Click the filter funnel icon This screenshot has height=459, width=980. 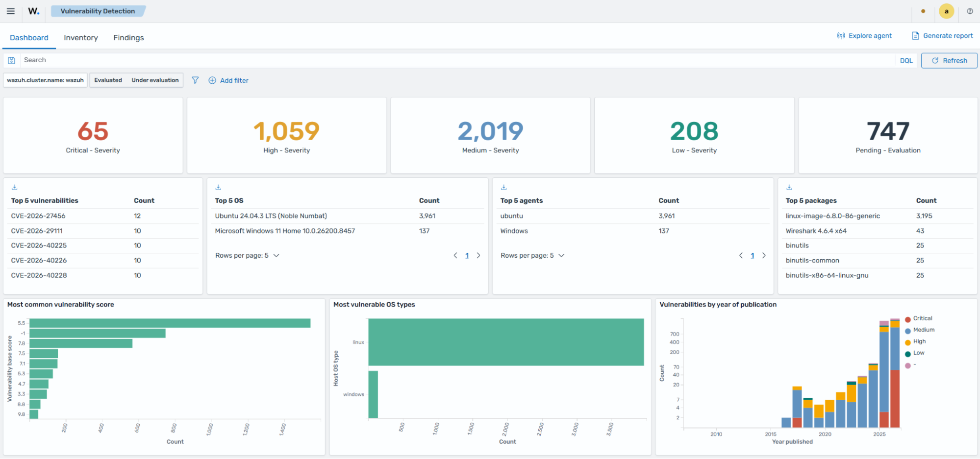coord(195,80)
